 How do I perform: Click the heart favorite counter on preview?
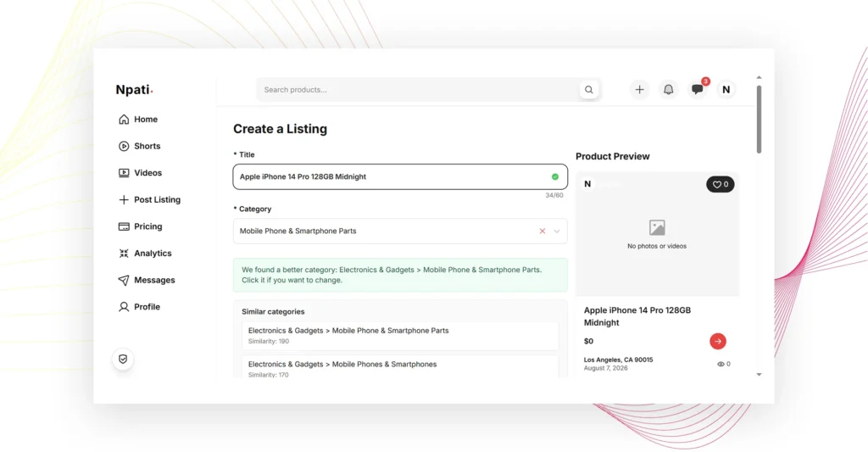pos(721,185)
